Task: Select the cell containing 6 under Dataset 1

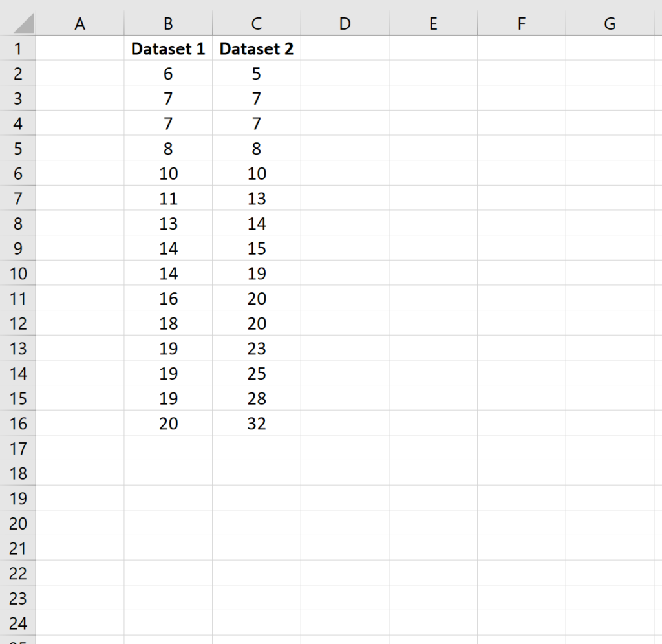Action: pos(168,73)
